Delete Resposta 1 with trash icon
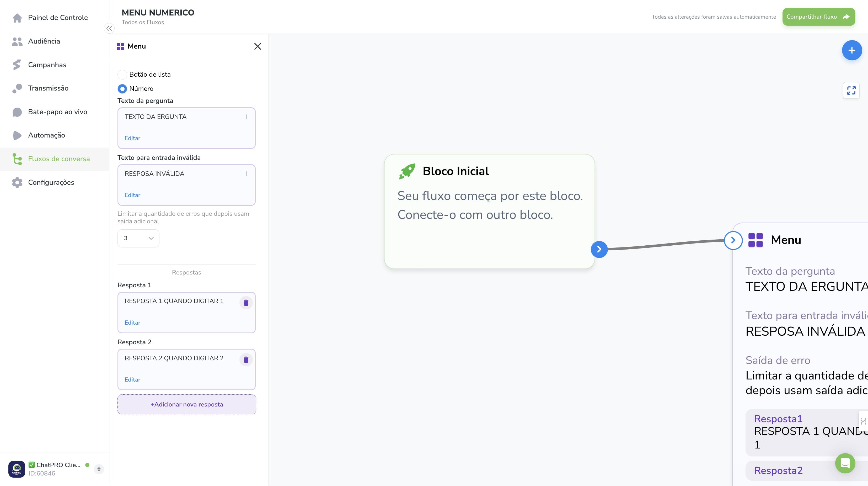 click(x=246, y=303)
